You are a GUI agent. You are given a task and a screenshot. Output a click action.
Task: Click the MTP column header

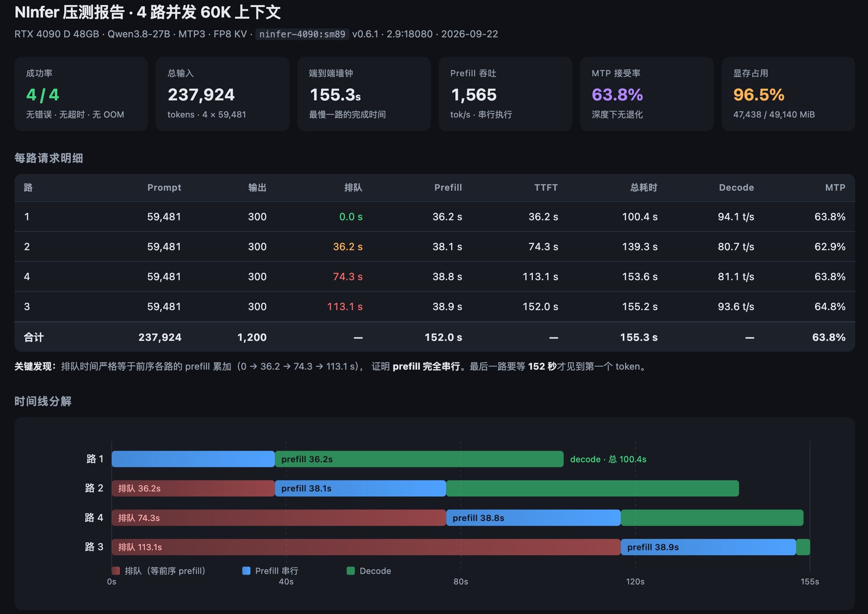click(x=835, y=188)
